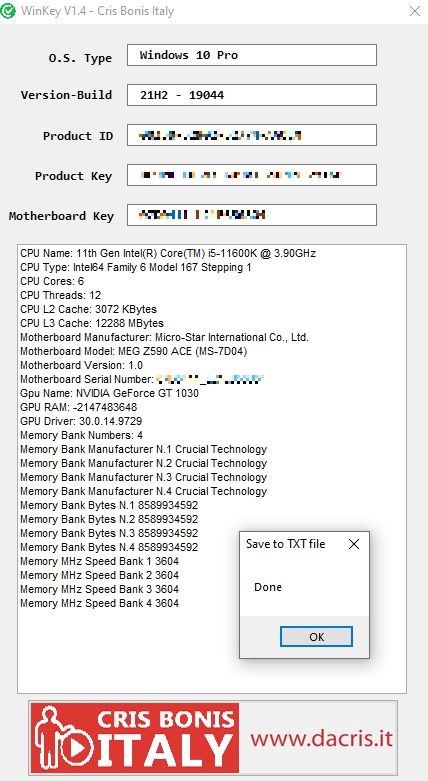Click the WinKey green app icon
The height and width of the screenshot is (781, 428).
point(7,11)
